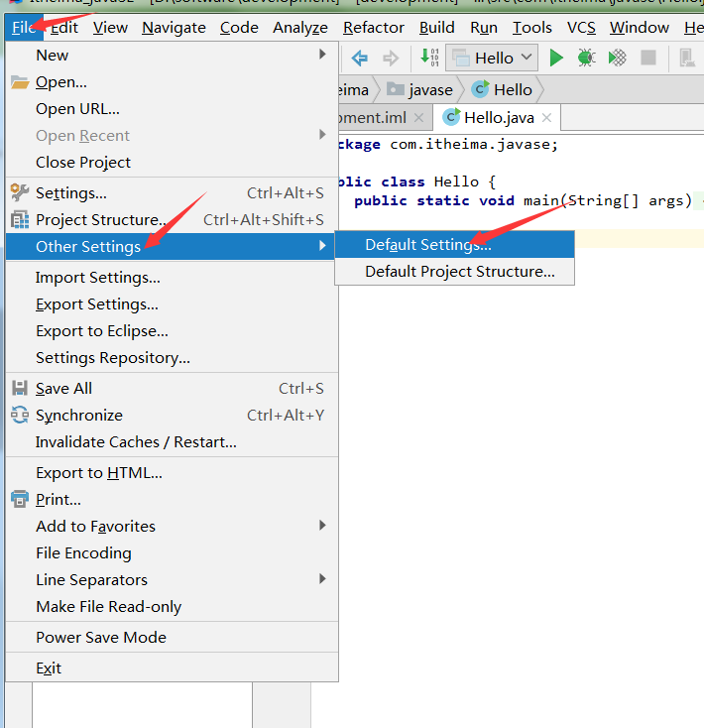The image size is (704, 728).
Task: Open the Build menu
Action: pyautogui.click(x=436, y=28)
